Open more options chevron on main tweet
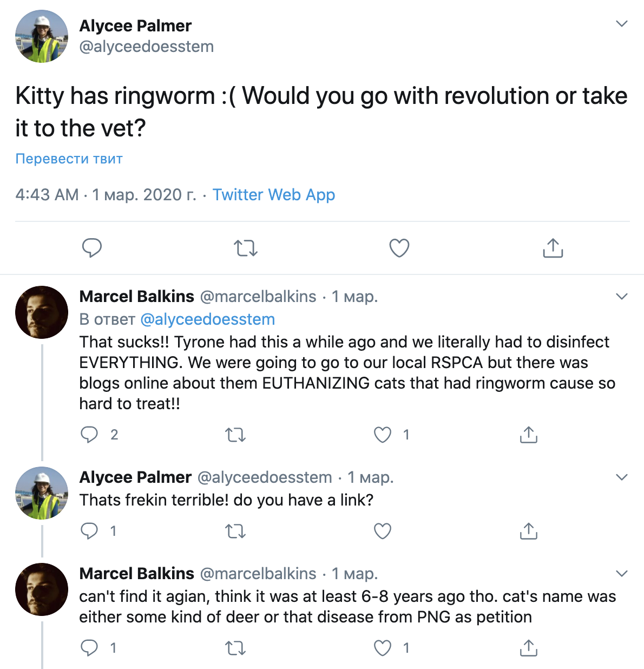The width and height of the screenshot is (644, 669). (622, 24)
